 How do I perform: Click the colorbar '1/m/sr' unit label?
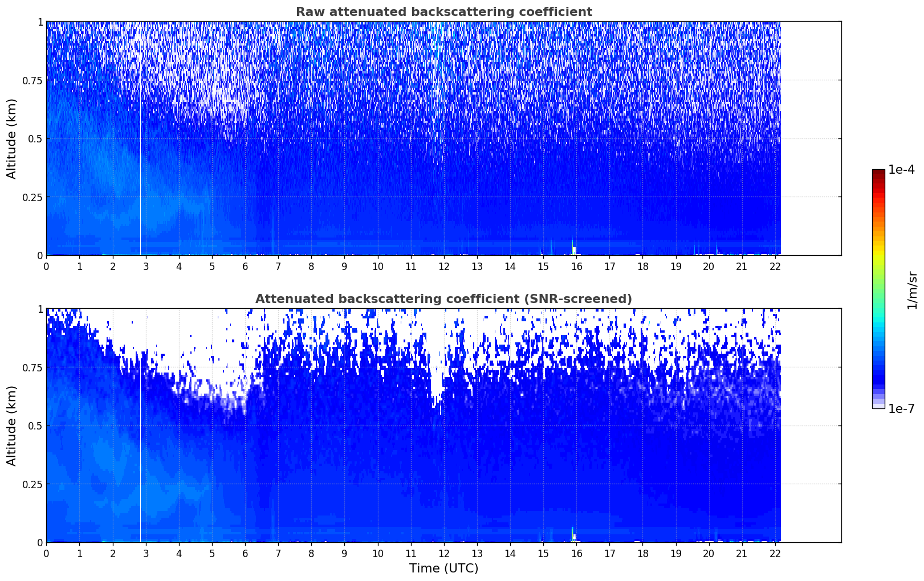click(912, 290)
